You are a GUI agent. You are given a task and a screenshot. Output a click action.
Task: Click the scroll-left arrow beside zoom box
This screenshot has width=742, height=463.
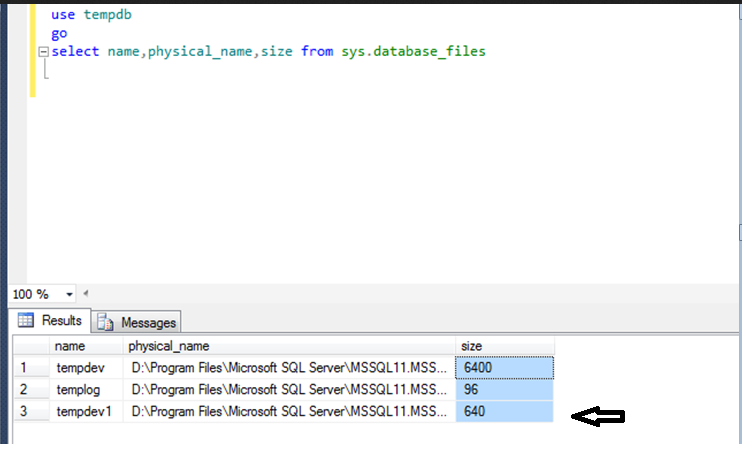click(x=86, y=294)
